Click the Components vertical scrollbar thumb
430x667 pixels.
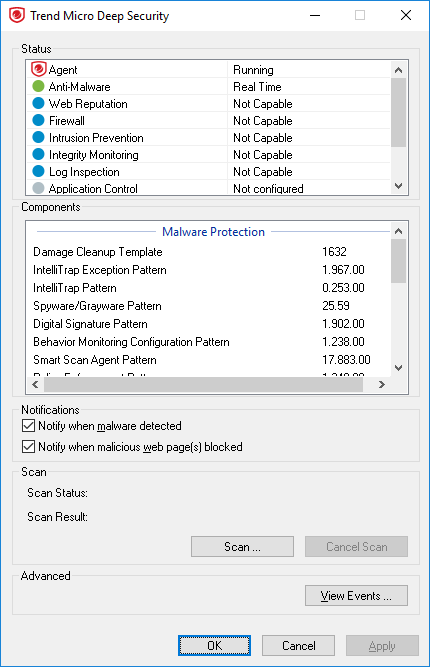399,261
